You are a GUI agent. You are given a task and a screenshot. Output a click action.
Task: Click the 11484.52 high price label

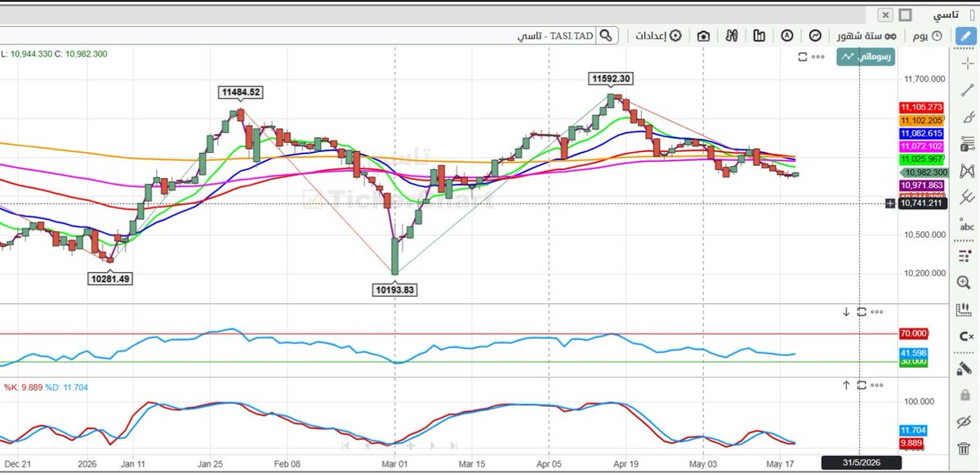241,92
